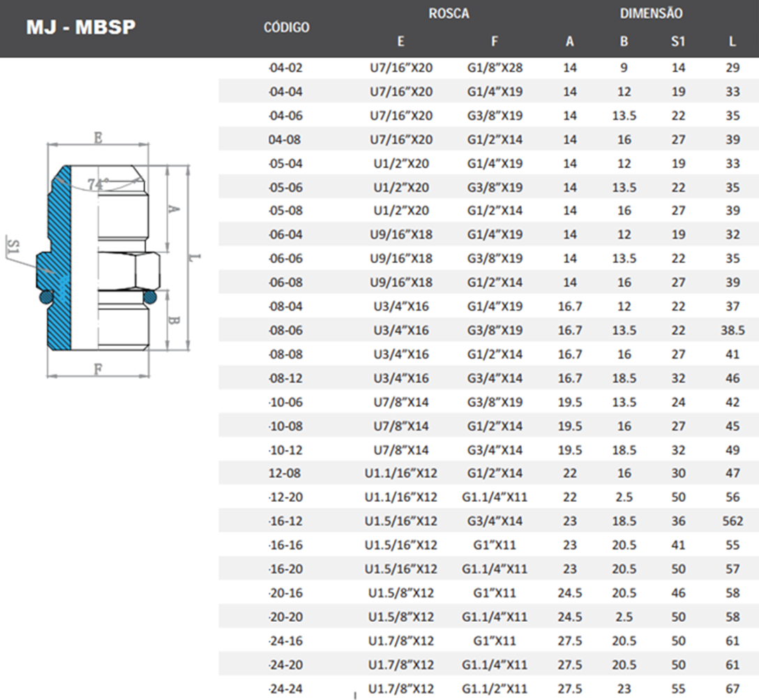Image resolution: width=759 pixels, height=700 pixels.
Task: Click the U7/8"X14 cell in row 10-12
Action: click(400, 449)
